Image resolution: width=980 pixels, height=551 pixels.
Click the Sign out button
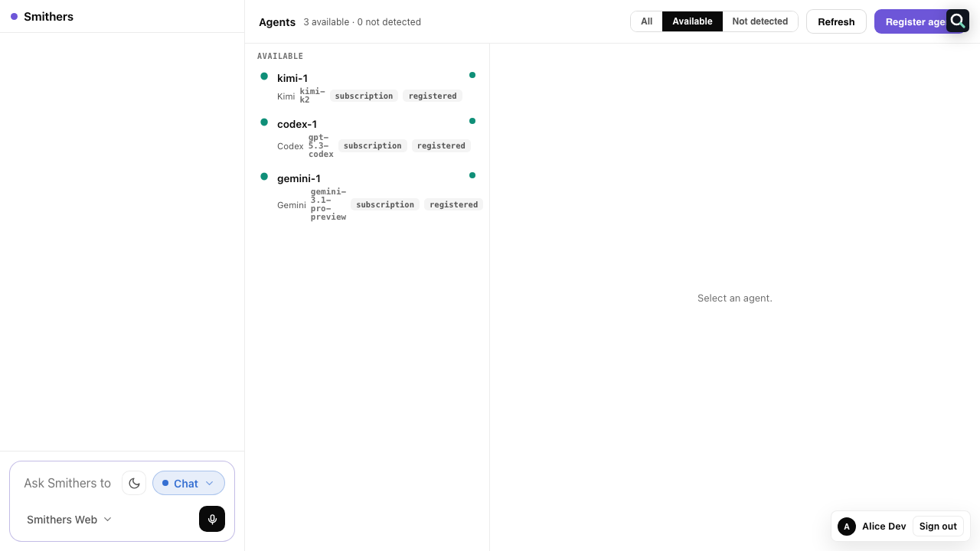(x=938, y=527)
